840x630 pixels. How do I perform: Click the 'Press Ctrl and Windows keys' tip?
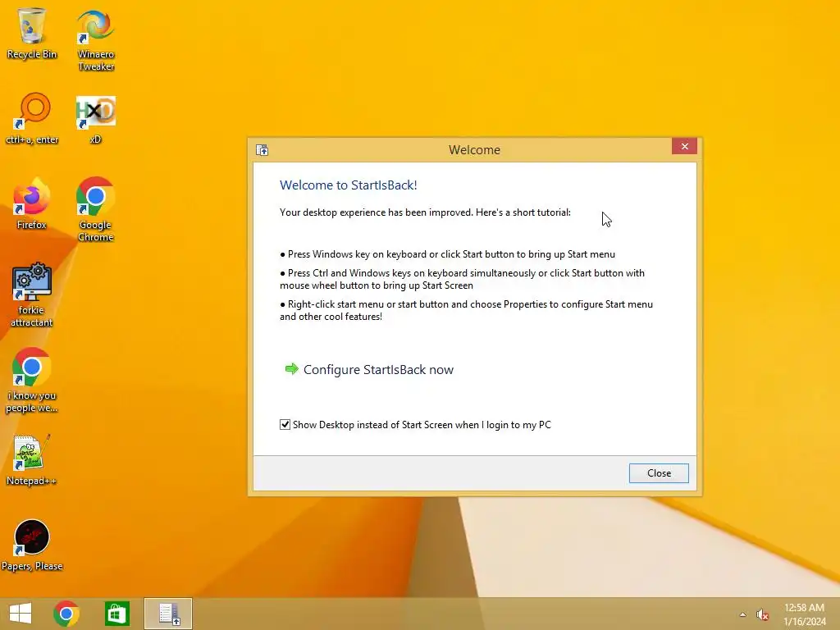coord(462,279)
